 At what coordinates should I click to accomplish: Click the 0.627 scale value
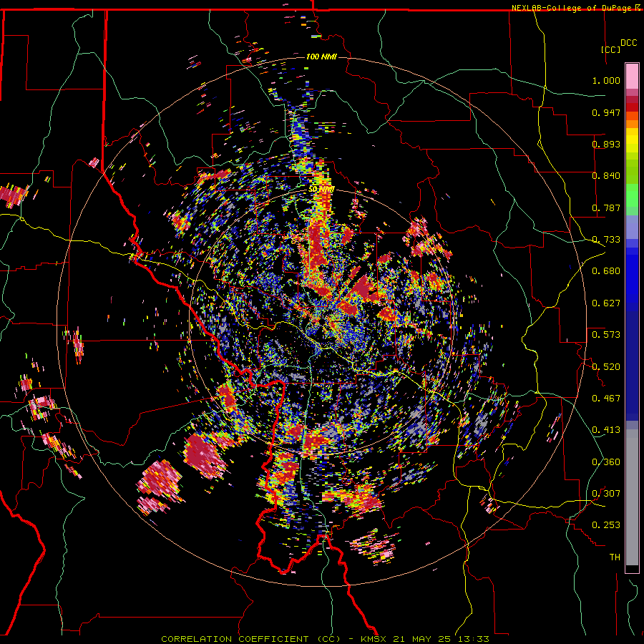(606, 303)
